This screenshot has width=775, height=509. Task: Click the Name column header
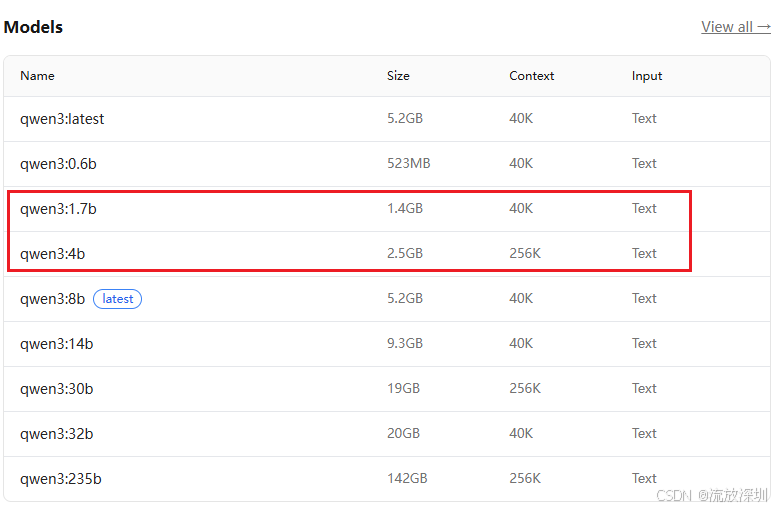click(37, 76)
